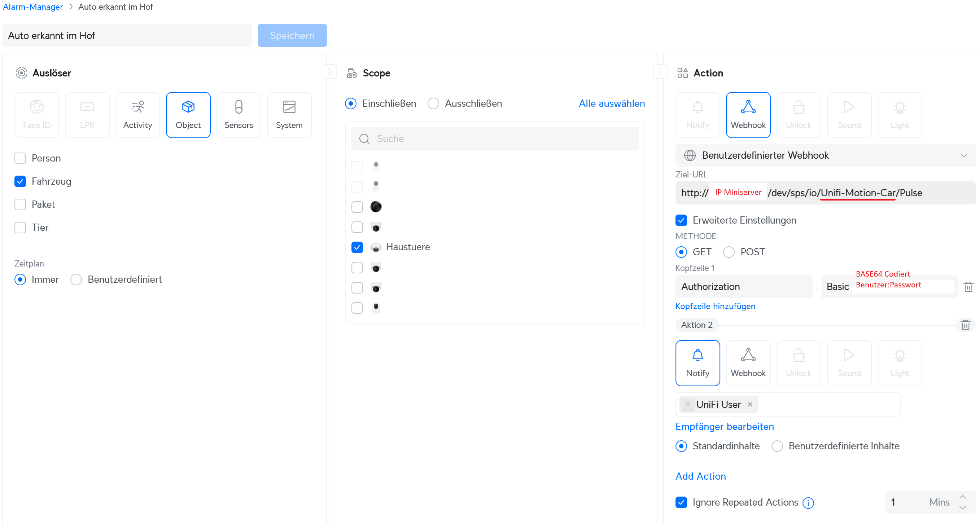Image resolution: width=980 pixels, height=524 pixels.
Task: Choose the Notify action in Aktion 2
Action: (697, 362)
